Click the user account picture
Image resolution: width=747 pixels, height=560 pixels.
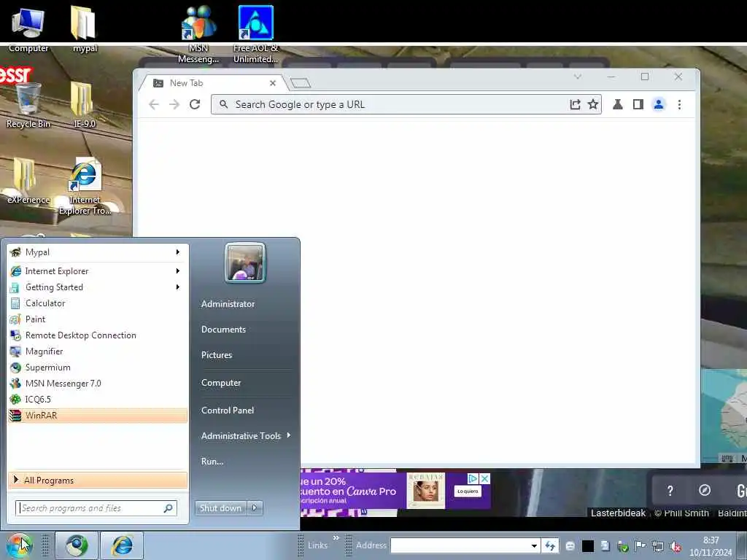click(x=245, y=262)
